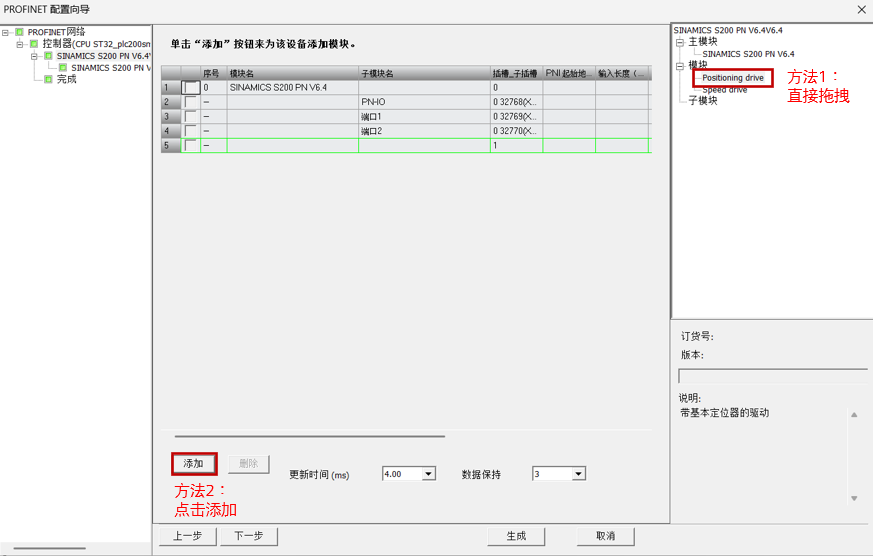Select the 子模块 catalog node
Viewport: 875px width, 557px height.
point(703,101)
